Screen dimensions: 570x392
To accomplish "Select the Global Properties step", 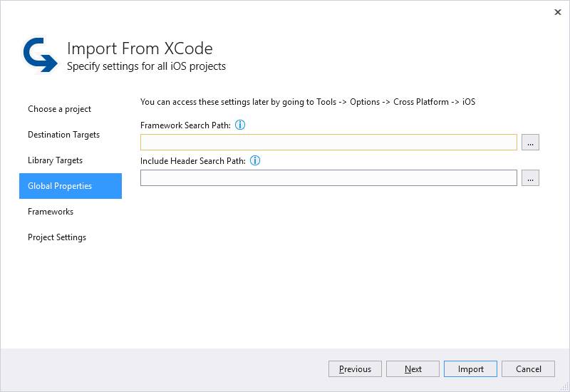I will pos(71,186).
